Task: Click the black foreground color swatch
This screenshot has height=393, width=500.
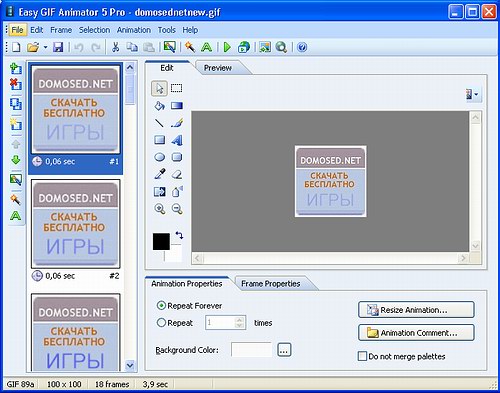Action: point(161,241)
